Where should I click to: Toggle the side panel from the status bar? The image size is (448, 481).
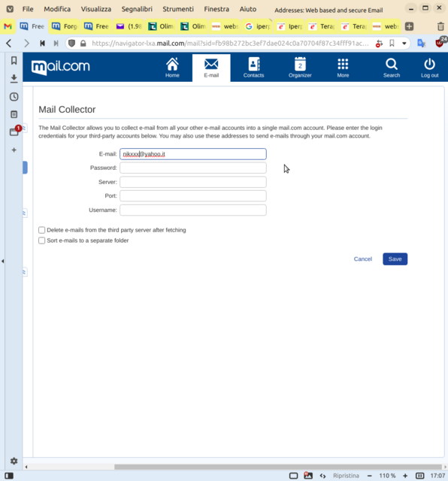(x=9, y=476)
